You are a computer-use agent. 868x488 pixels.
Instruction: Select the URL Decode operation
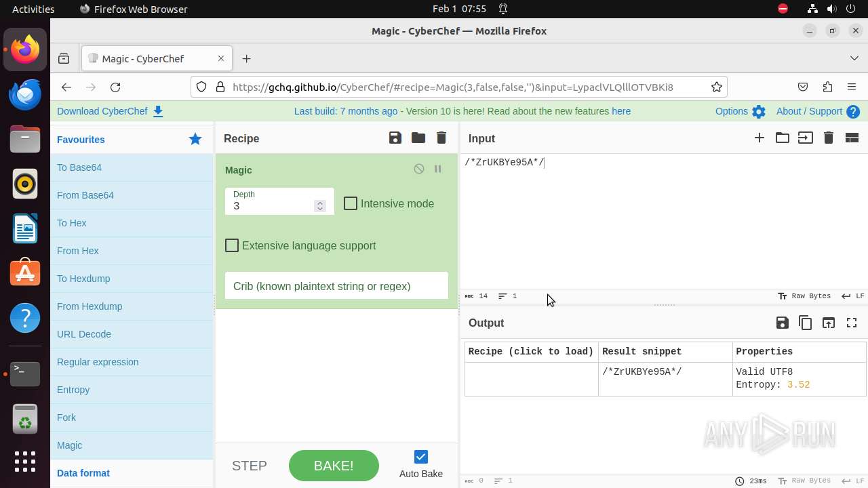pyautogui.click(x=132, y=334)
